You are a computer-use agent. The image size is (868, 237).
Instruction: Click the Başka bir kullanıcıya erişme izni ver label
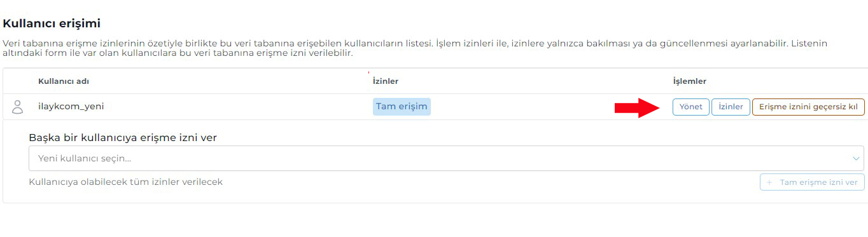tap(123, 137)
